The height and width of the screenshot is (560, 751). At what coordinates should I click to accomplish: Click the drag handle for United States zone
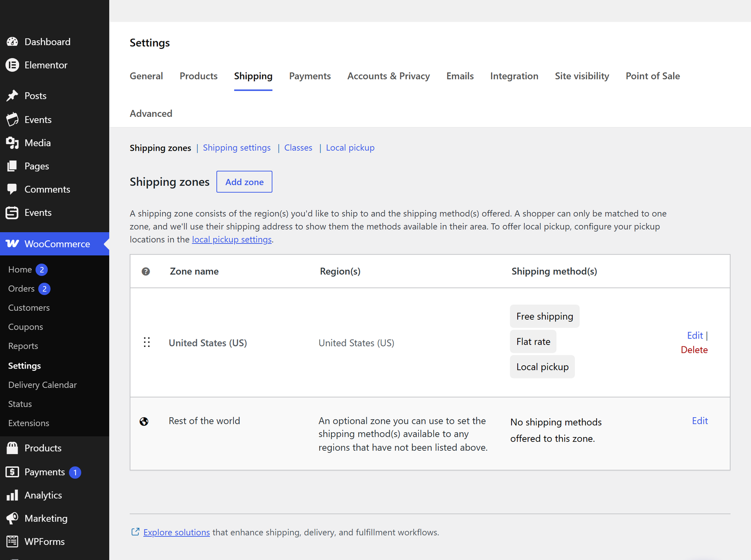[147, 342]
